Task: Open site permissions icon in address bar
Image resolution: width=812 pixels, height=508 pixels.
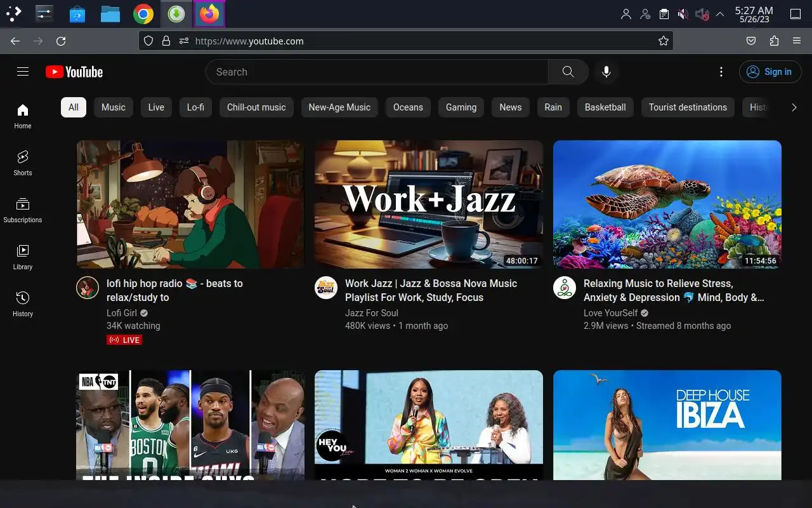Action: [x=184, y=41]
